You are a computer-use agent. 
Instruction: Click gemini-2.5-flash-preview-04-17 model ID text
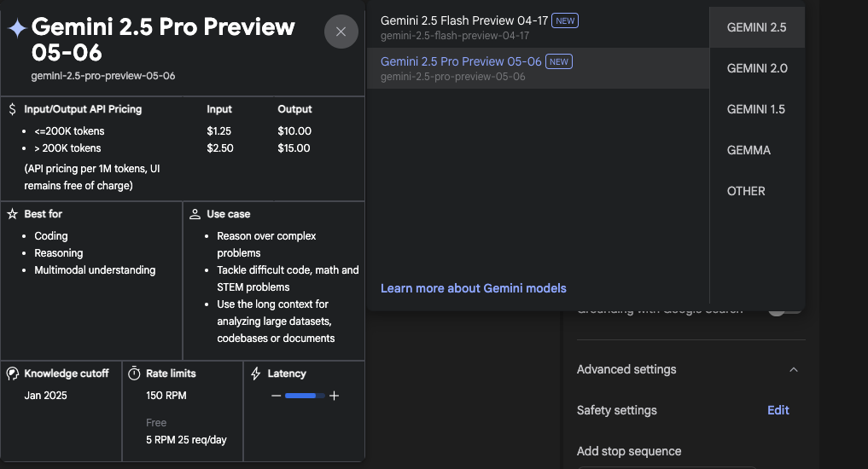(454, 36)
